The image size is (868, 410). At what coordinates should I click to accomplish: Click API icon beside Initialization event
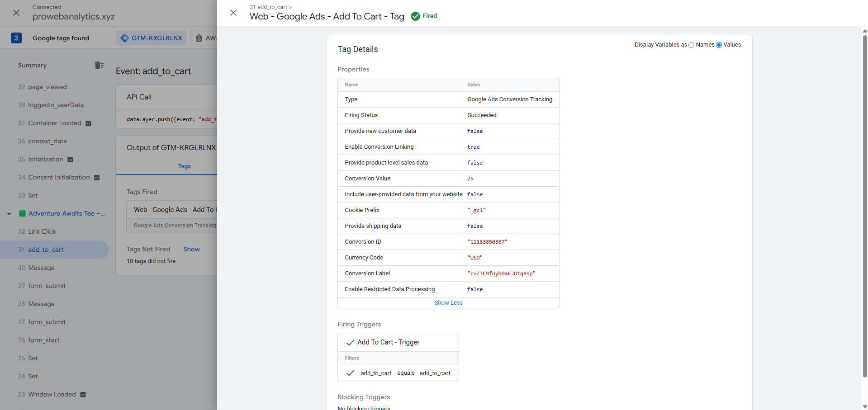tap(70, 160)
